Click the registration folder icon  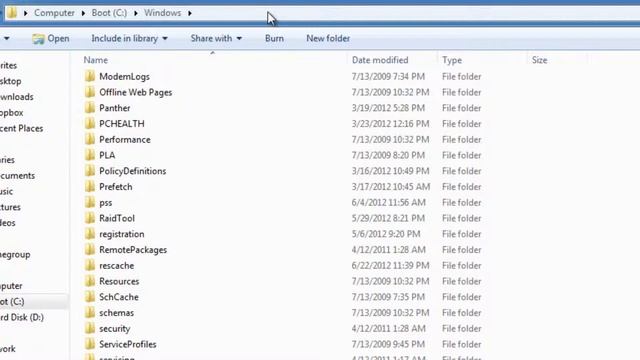(x=90, y=234)
